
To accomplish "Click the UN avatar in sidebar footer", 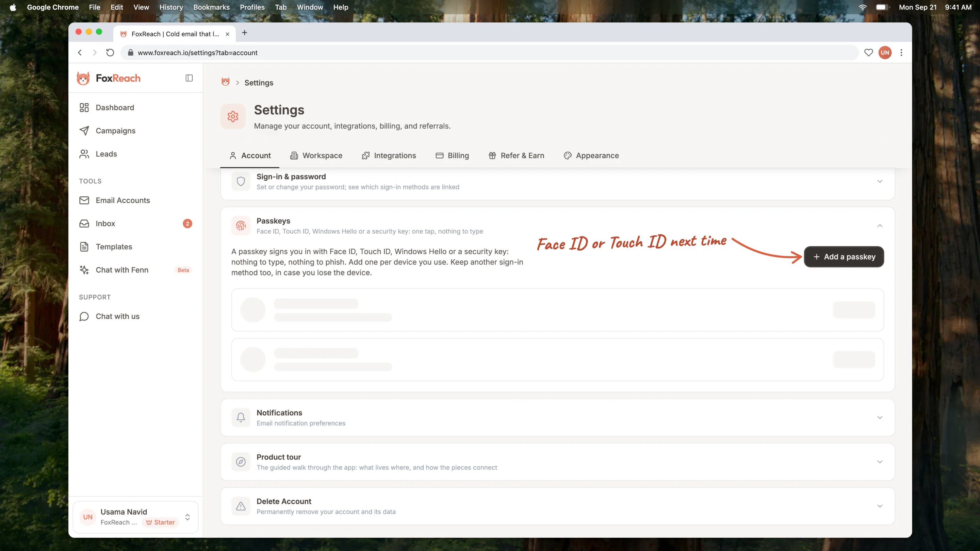I will tap(88, 517).
